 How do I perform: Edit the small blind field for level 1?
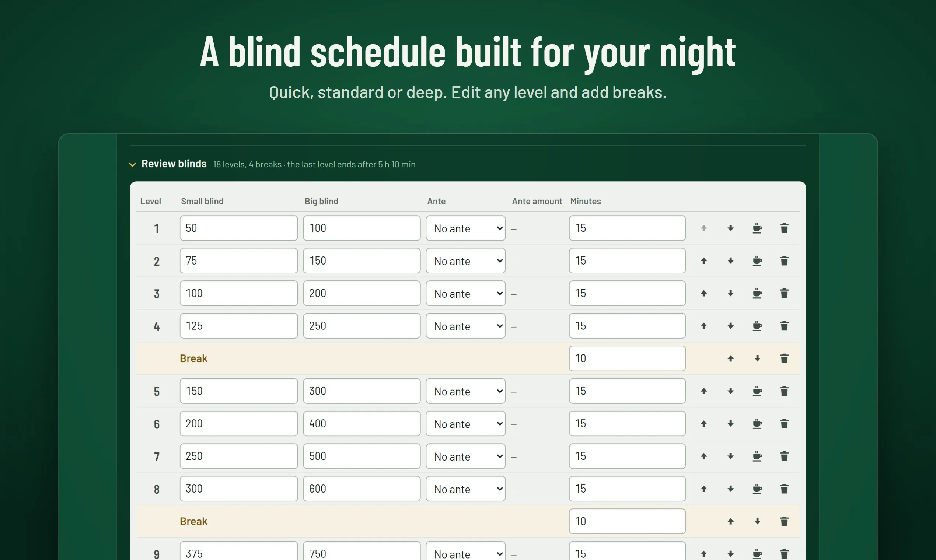[x=238, y=228]
